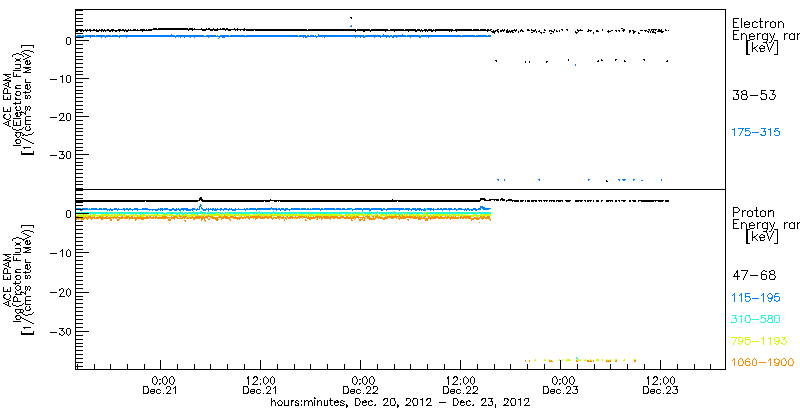Click the 0:00 Dec.23 time tick label
This screenshot has width=800, height=410.
(561, 385)
